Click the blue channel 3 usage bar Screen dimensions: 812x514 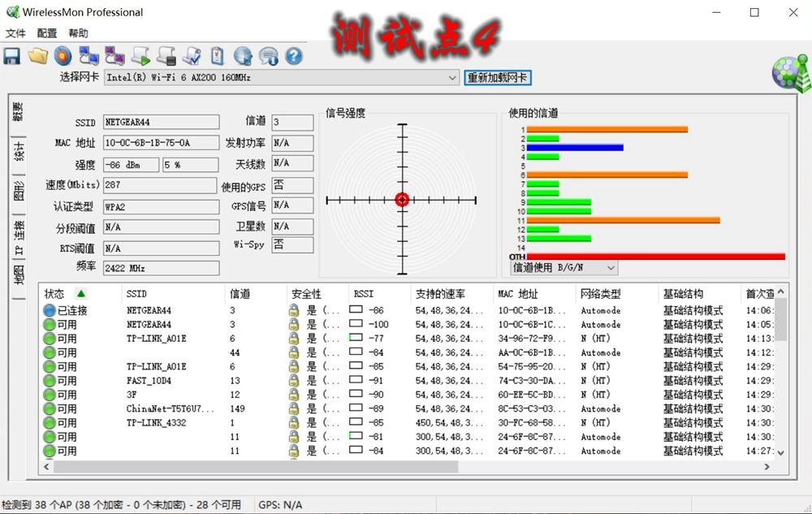coord(575,148)
